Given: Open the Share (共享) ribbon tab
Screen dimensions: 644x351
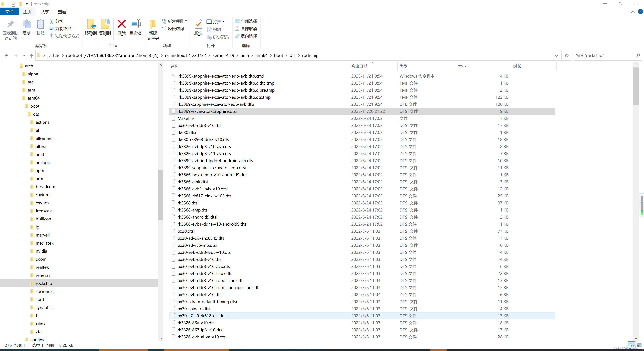Looking at the screenshot, I should tap(45, 12).
